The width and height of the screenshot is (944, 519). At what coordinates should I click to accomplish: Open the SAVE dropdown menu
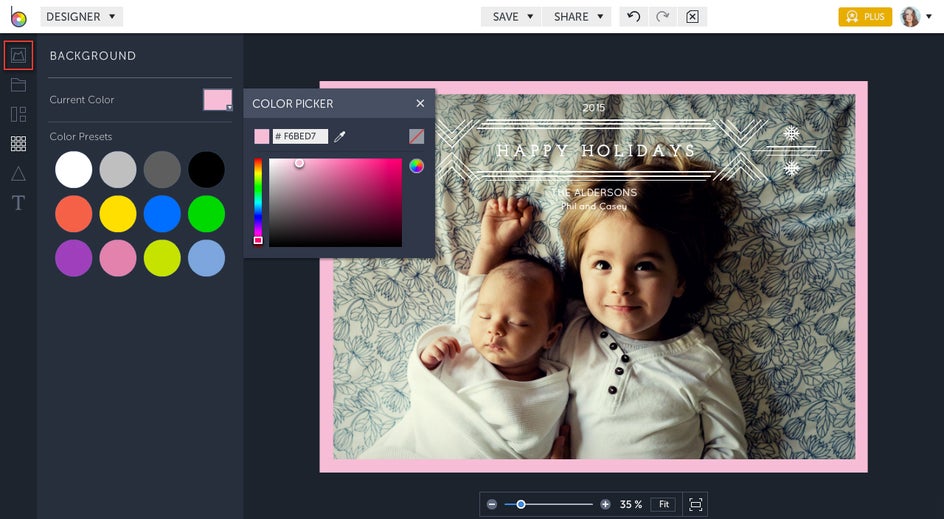point(512,17)
